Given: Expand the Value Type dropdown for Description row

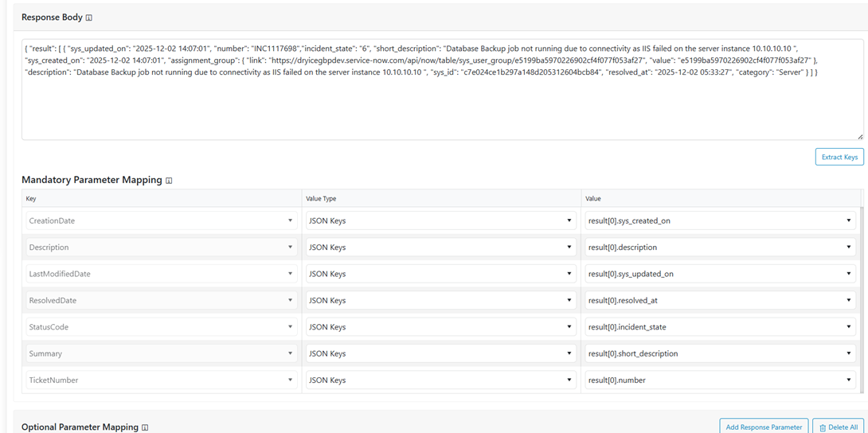Looking at the screenshot, I should [x=440, y=248].
